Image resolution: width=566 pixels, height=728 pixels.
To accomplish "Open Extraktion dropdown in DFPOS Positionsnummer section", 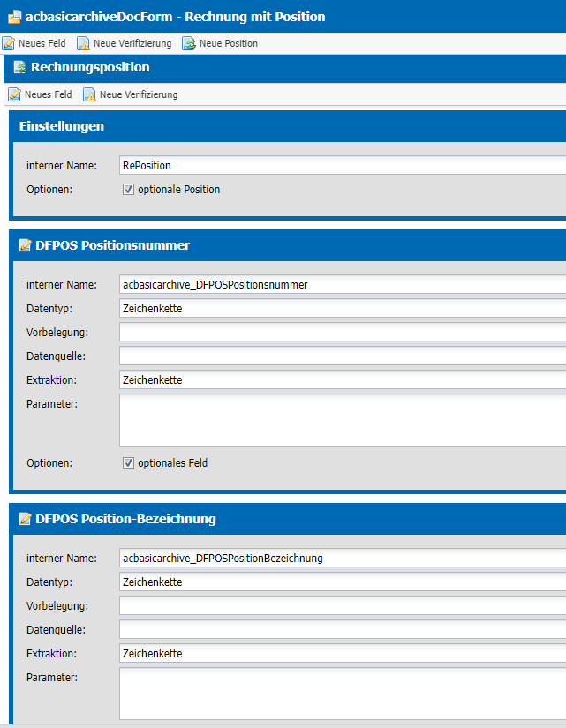I will [342, 379].
